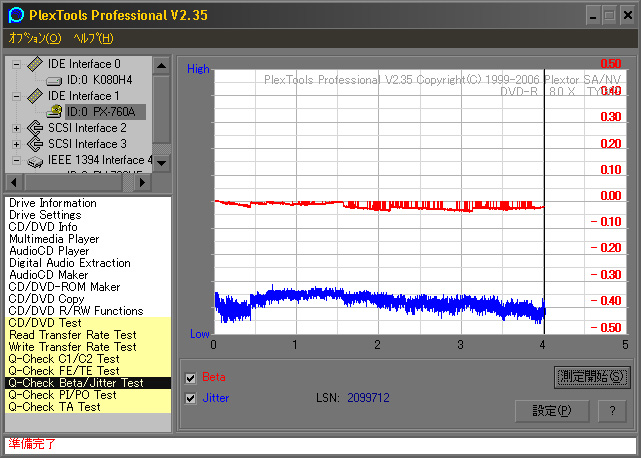This screenshot has height=458, width=641.
Task: Select the IEEE 1394 Interface 4 label
Action: (x=100, y=160)
